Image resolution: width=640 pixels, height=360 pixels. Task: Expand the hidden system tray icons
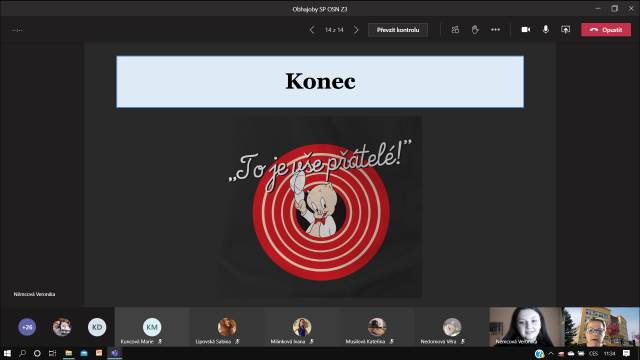tap(551, 353)
